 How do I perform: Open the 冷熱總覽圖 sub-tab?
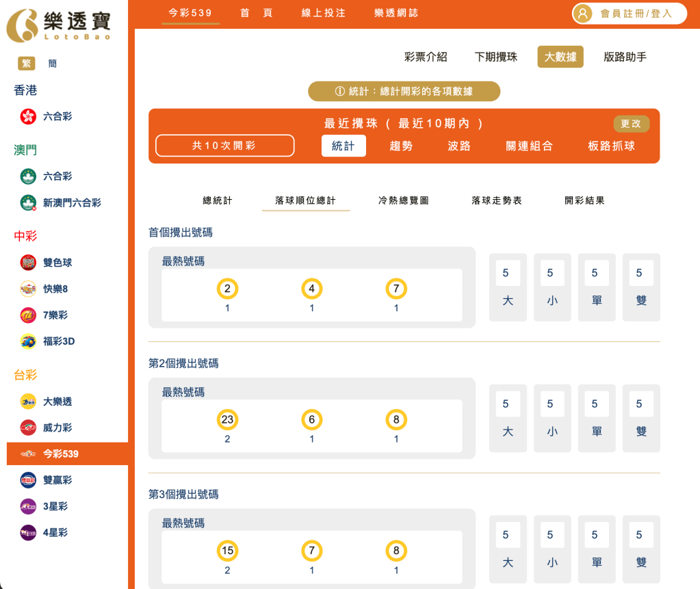click(402, 200)
